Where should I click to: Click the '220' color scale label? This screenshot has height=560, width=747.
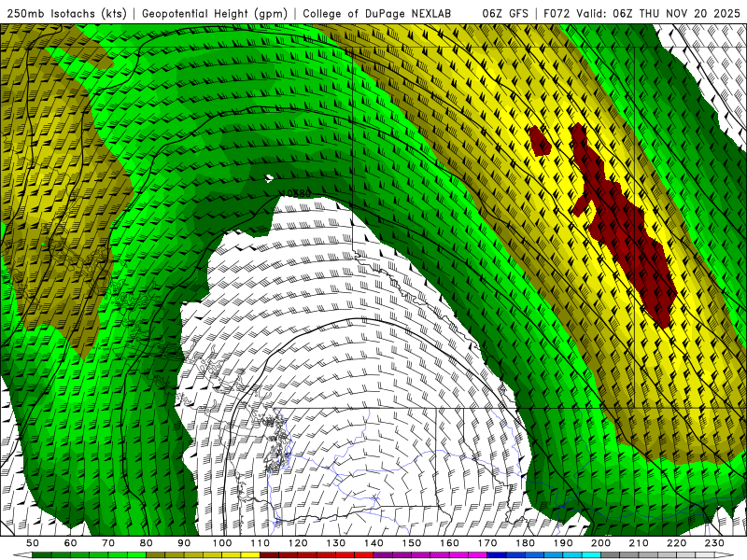(x=677, y=543)
